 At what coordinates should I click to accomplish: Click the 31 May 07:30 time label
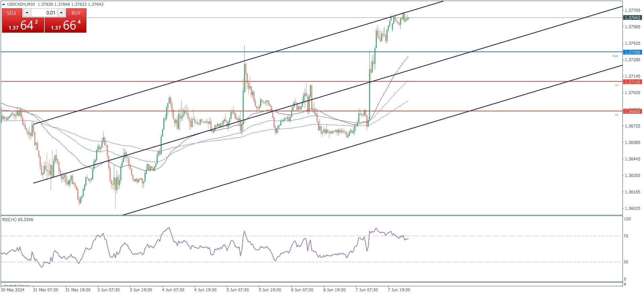45,290
